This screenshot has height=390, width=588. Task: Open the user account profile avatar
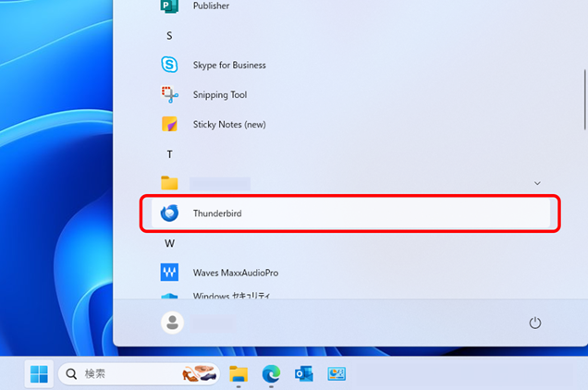pyautogui.click(x=172, y=323)
